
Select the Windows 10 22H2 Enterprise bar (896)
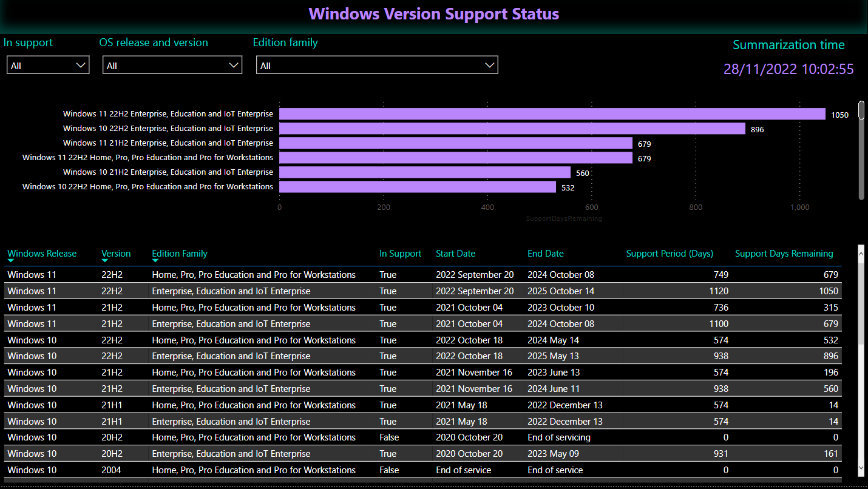click(x=512, y=129)
